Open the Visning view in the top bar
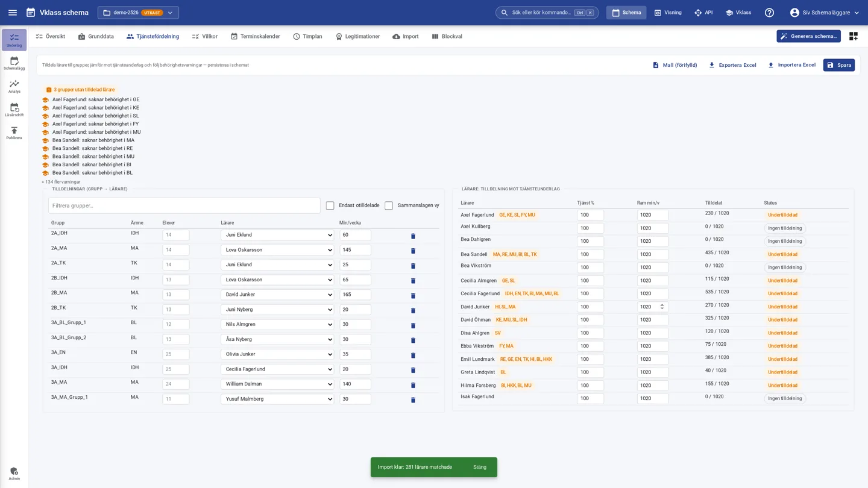 (668, 13)
